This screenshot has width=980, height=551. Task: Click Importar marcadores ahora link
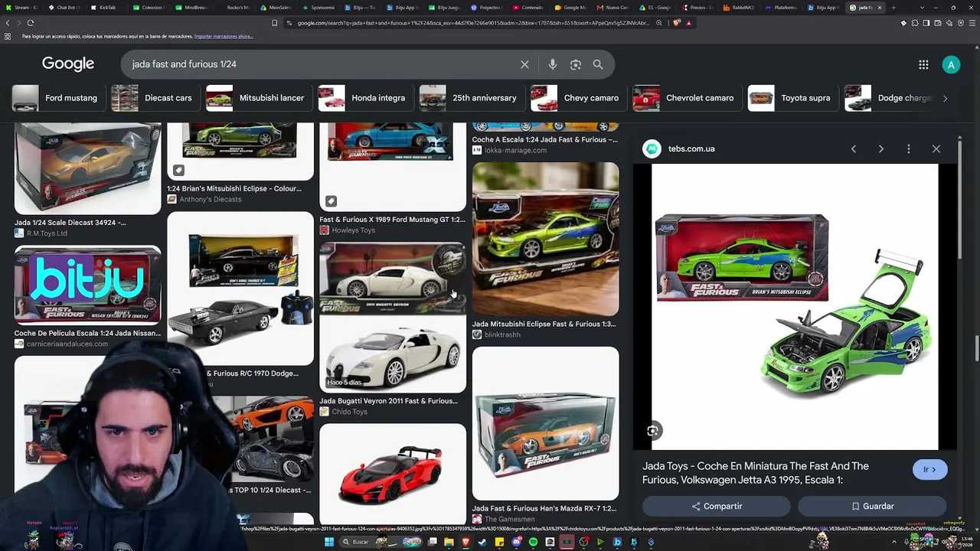coord(224,37)
